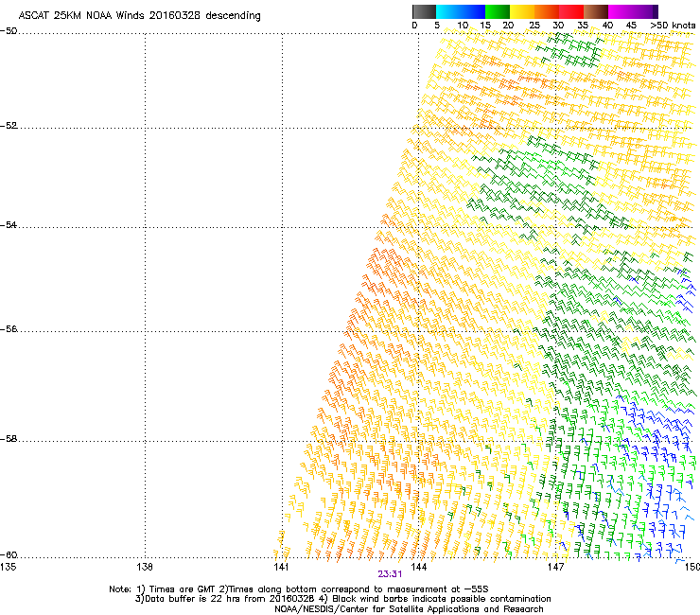The width and height of the screenshot is (700, 615).
Task: Click the 144 longitude axis label
Action: [418, 567]
